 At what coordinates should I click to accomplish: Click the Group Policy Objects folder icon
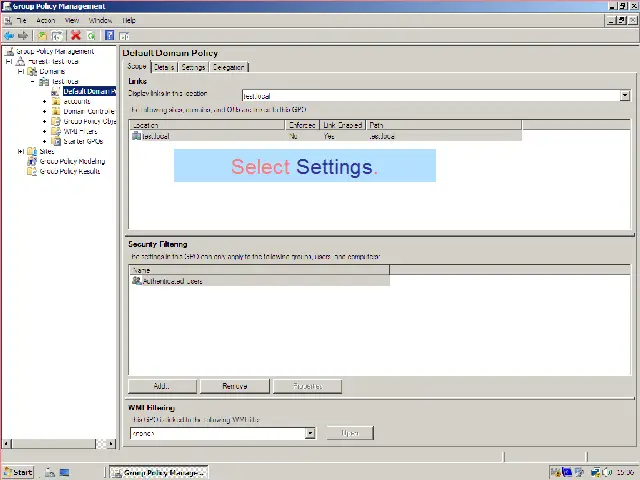coord(56,121)
